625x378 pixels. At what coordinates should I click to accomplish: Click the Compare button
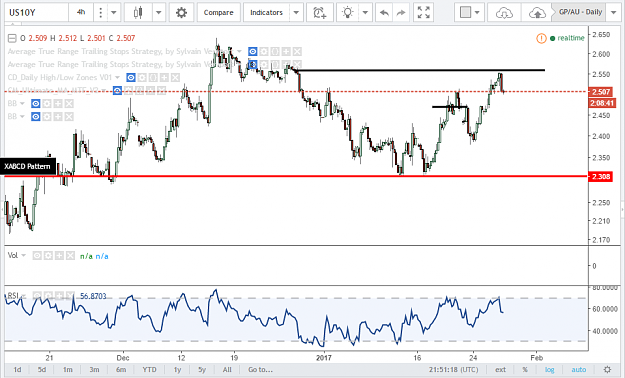(218, 13)
